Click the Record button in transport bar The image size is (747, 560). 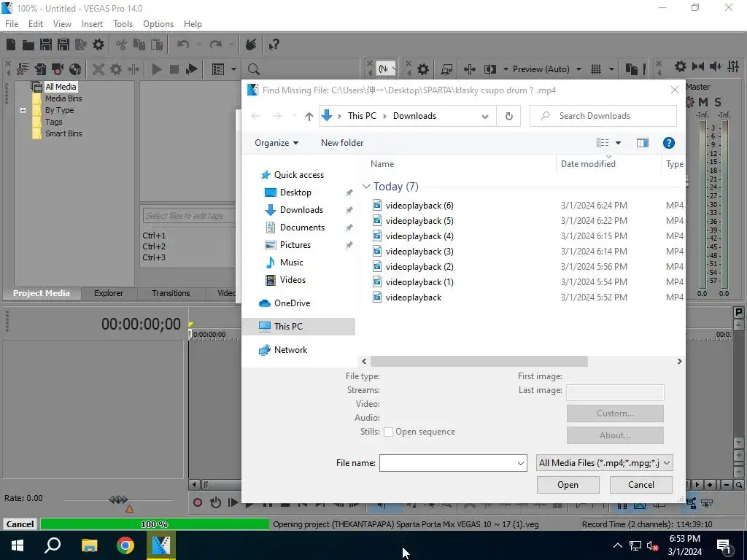[198, 503]
